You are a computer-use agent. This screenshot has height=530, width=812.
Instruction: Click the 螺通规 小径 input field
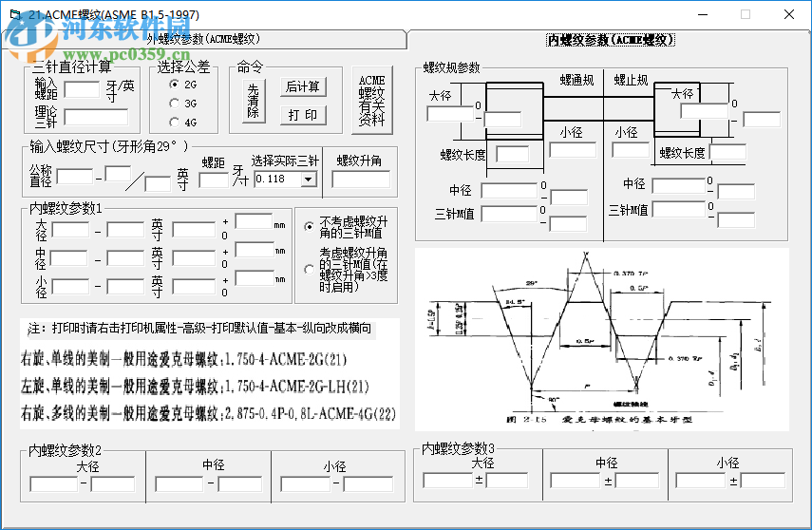(x=573, y=150)
